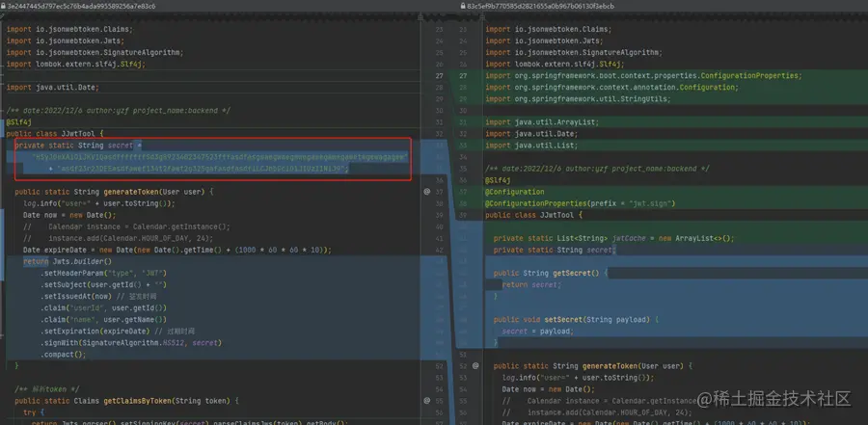This screenshot has height=425, width=868.
Task: Click the @ gutter icon at left line 55
Action: [x=427, y=400]
